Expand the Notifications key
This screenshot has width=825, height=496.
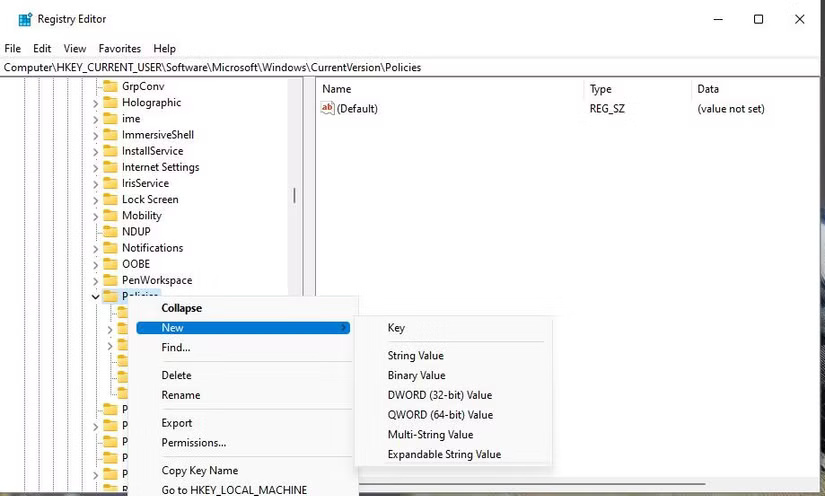point(95,249)
